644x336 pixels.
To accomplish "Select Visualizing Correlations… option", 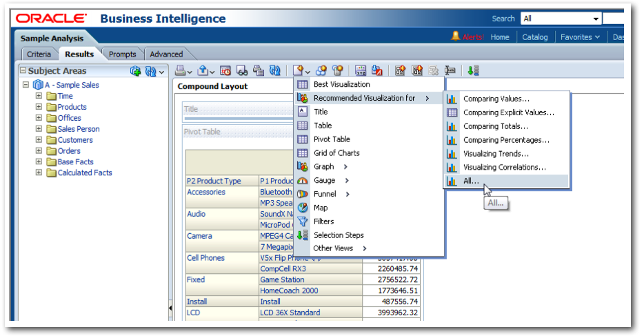I will pos(507,167).
